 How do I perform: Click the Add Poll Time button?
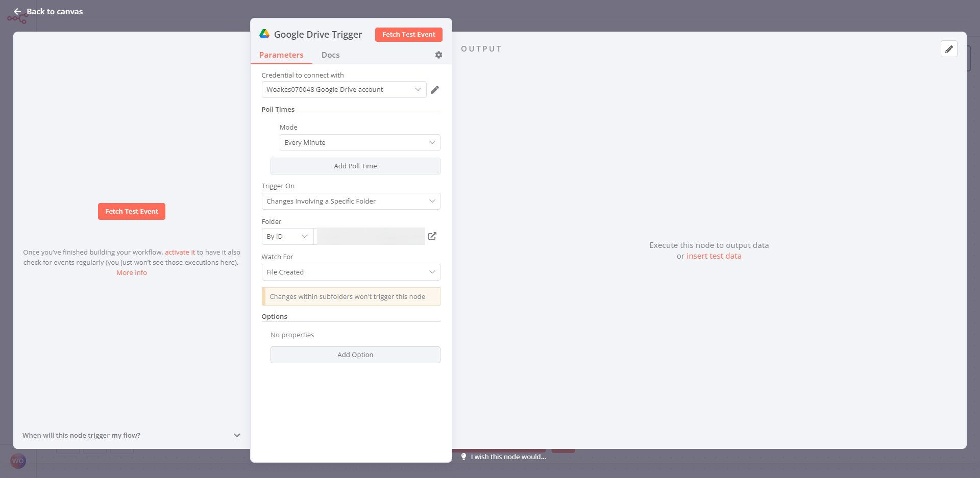click(355, 166)
